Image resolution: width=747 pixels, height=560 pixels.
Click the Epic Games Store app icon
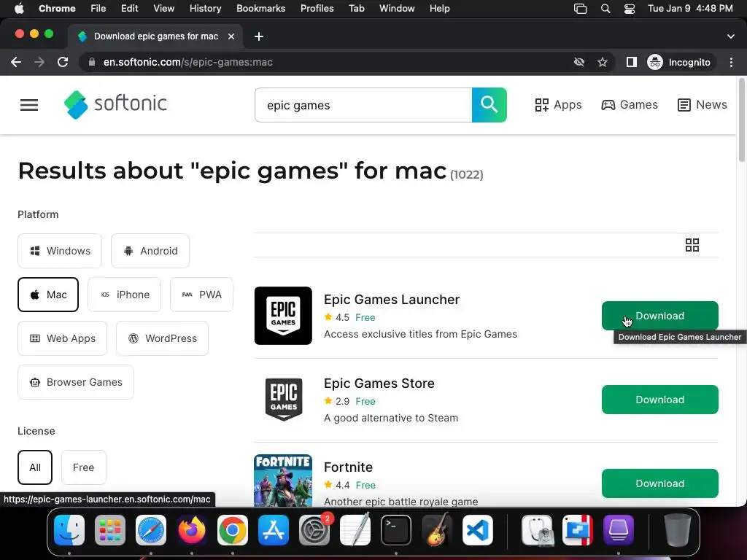pos(283,400)
